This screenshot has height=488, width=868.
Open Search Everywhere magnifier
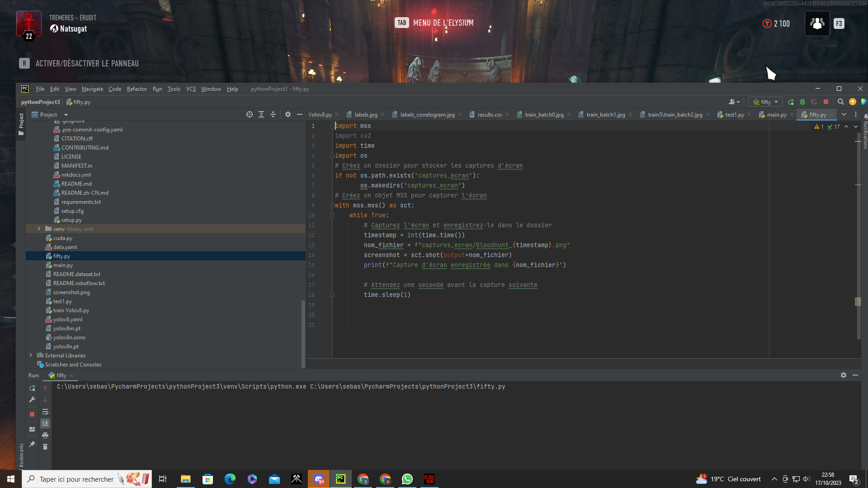tap(841, 102)
